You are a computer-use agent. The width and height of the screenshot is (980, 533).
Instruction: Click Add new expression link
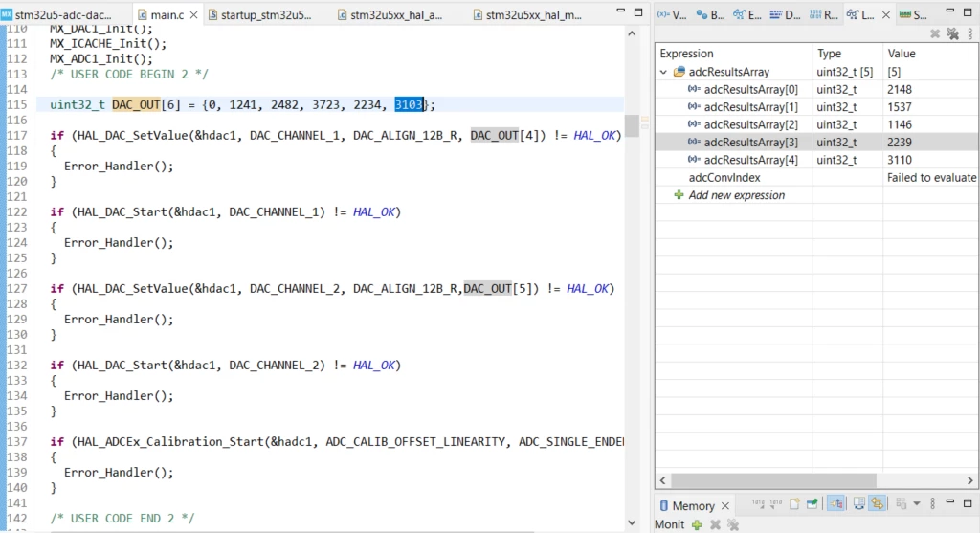pos(736,195)
